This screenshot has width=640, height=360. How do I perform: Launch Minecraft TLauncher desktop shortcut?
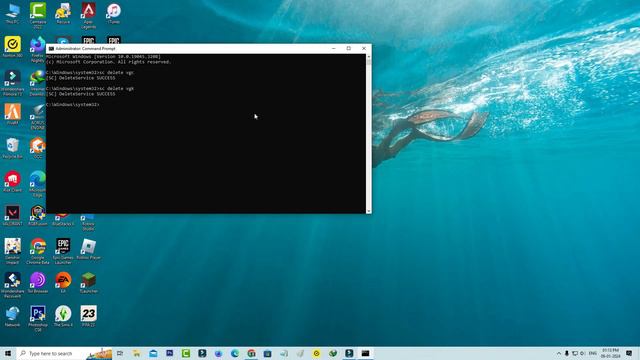pos(88,282)
